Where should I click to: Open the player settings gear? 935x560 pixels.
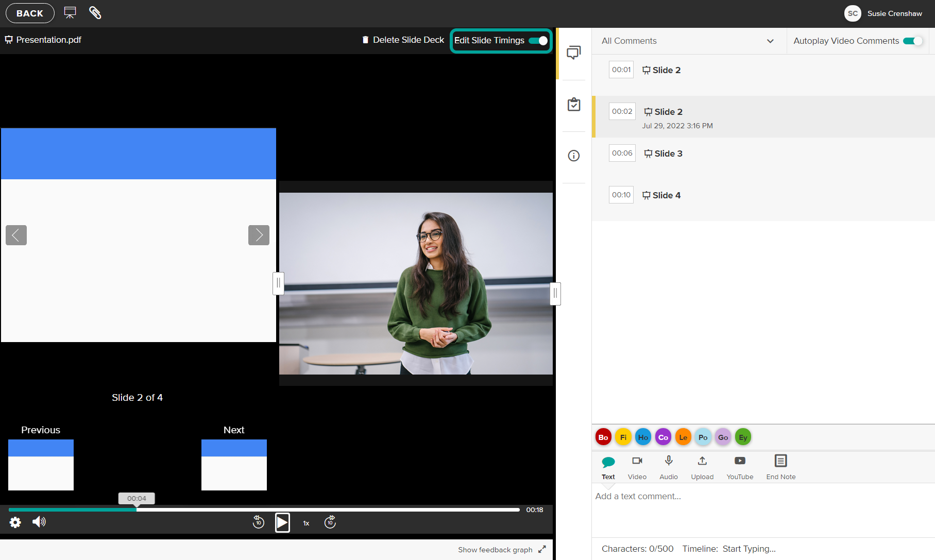point(15,522)
